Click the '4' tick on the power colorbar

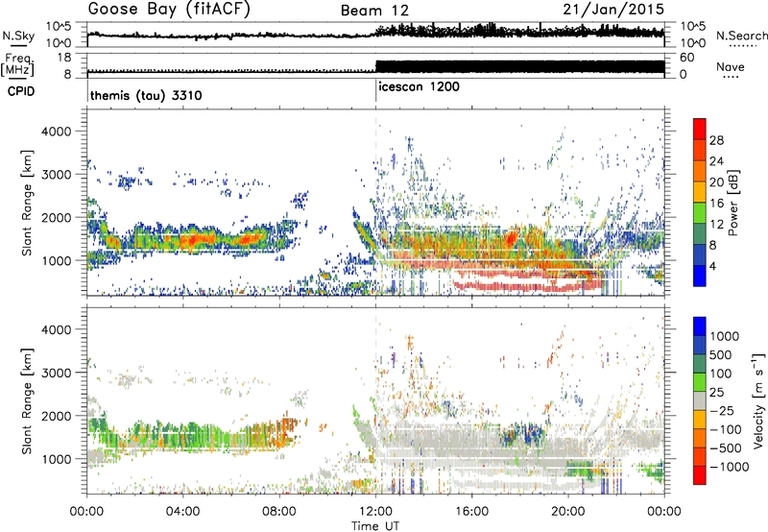click(x=713, y=266)
